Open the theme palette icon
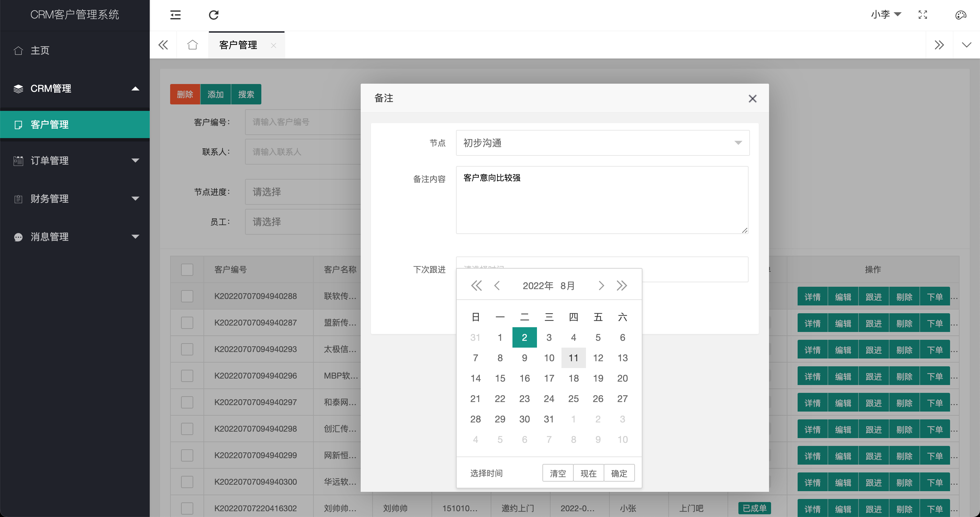Viewport: 980px width, 517px height. tap(961, 15)
